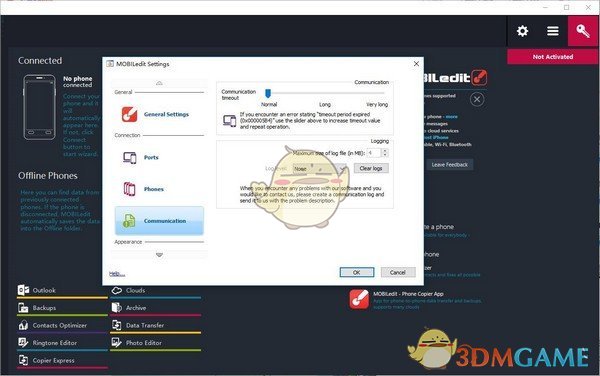Click the Phone Copier App red icon

pyautogui.click(x=359, y=299)
